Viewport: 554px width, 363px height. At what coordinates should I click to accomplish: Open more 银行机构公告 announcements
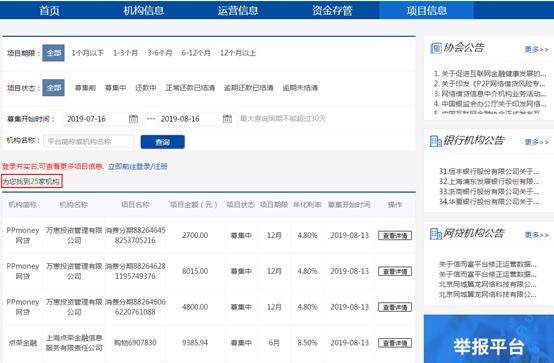[x=537, y=142]
